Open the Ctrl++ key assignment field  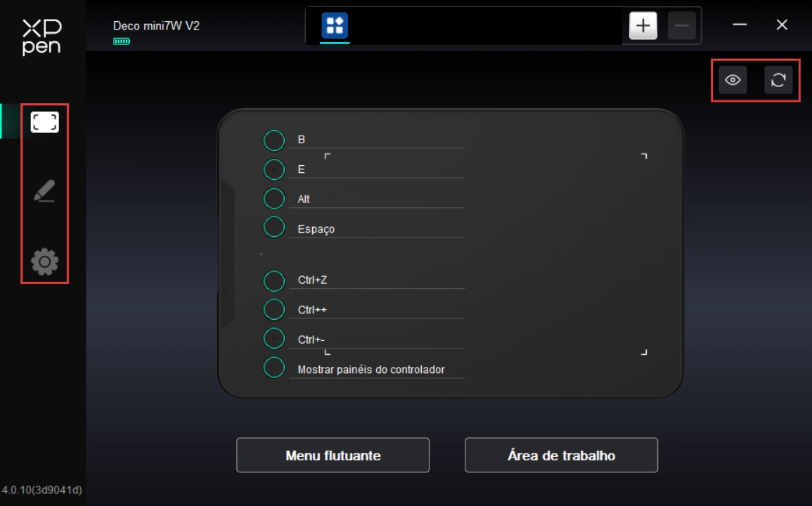(x=376, y=310)
